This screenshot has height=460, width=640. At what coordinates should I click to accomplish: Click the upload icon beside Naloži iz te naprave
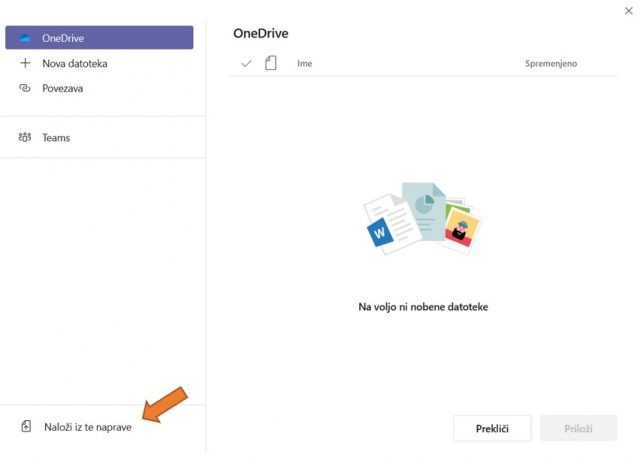[26, 426]
